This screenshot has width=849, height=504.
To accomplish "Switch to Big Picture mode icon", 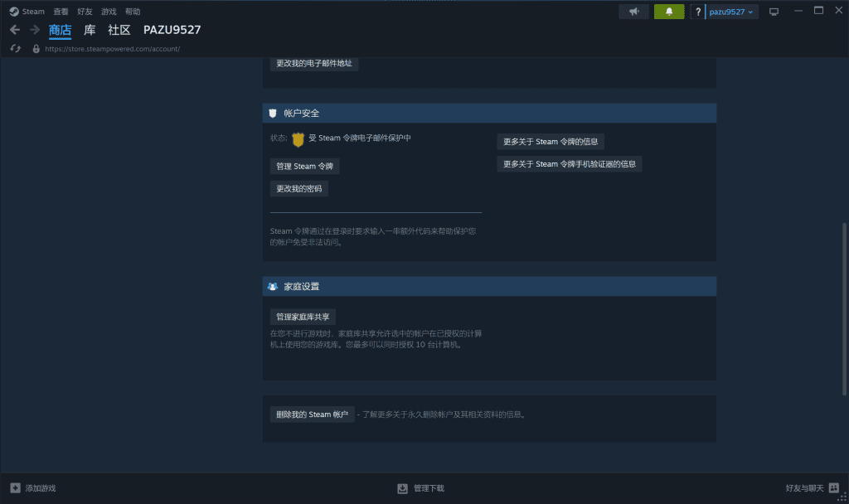I will click(x=774, y=12).
